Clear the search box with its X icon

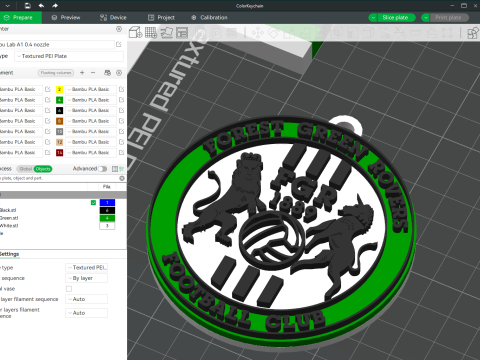[122, 178]
